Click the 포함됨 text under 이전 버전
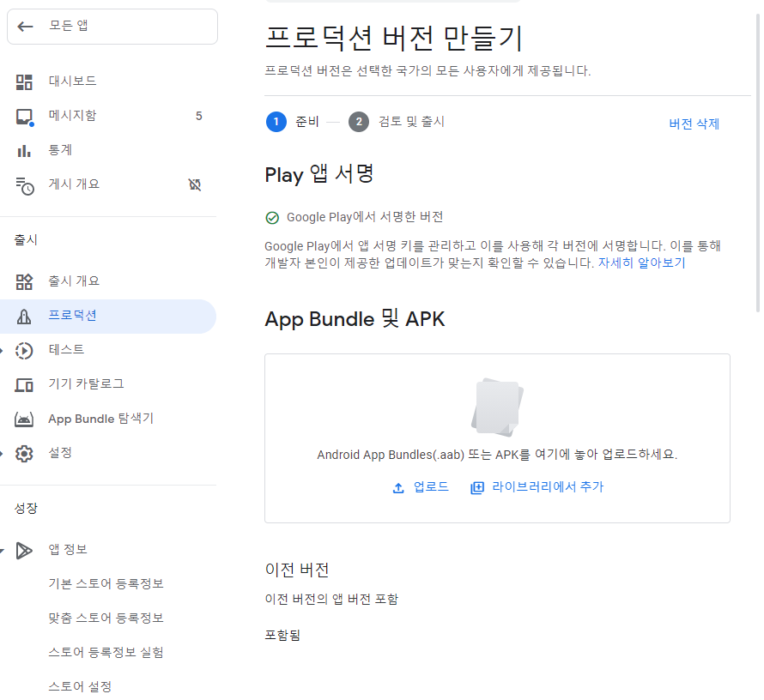Image resolution: width=764 pixels, height=700 pixels. [x=282, y=636]
